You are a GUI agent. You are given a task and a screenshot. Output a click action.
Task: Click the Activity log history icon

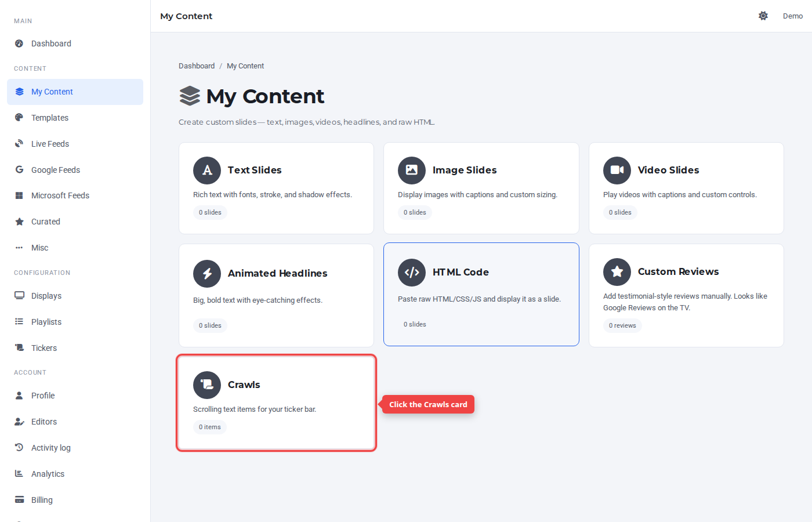(19, 447)
